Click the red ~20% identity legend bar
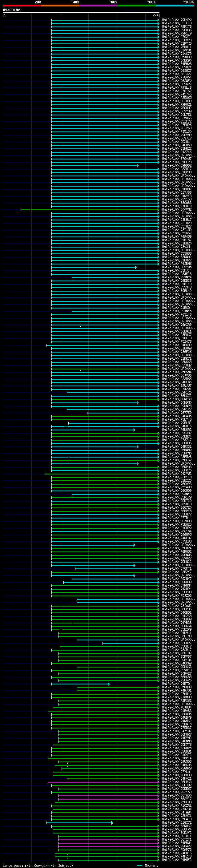 click(x=22, y=6)
